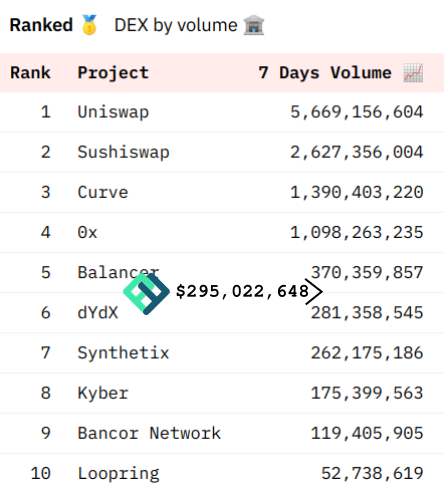Click the $295,022,648 overlay value
444x490 pixels.
coord(242,291)
